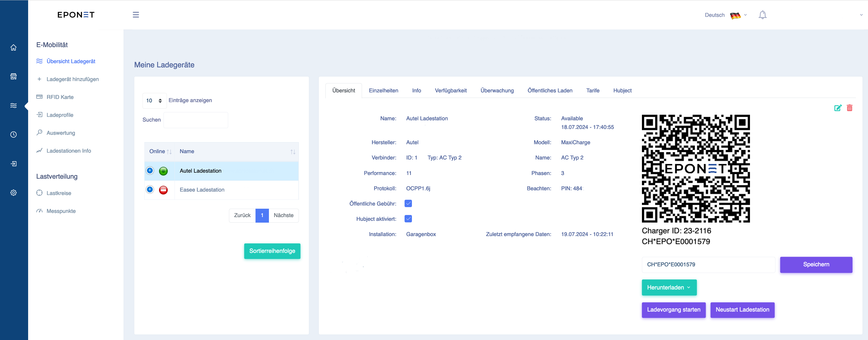The image size is (868, 340).
Task: Open the entries-per-page selector showing 10
Action: [x=154, y=101]
